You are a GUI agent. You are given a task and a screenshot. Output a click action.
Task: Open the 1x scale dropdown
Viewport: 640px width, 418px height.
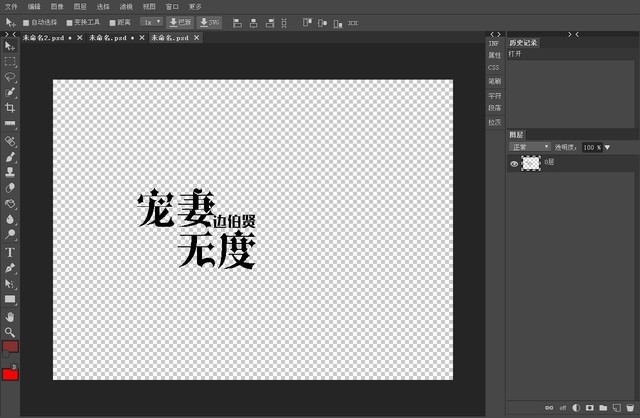pos(151,21)
